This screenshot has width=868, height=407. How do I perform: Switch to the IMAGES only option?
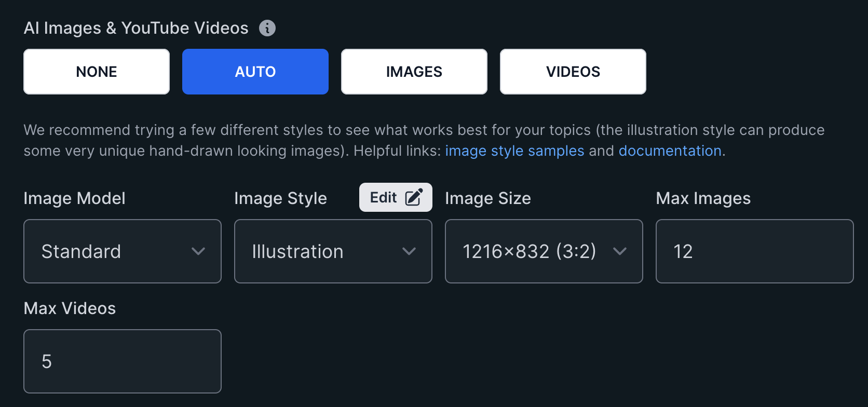pos(414,72)
